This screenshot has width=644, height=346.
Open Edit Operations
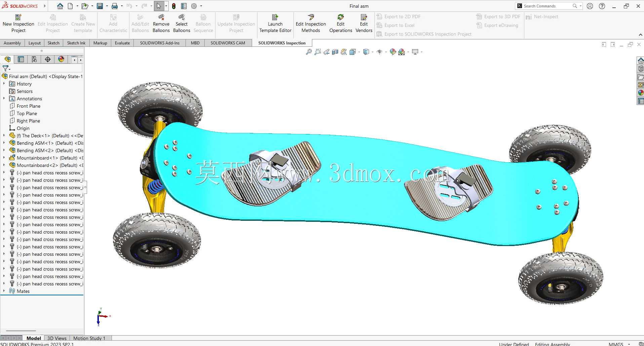click(x=340, y=23)
